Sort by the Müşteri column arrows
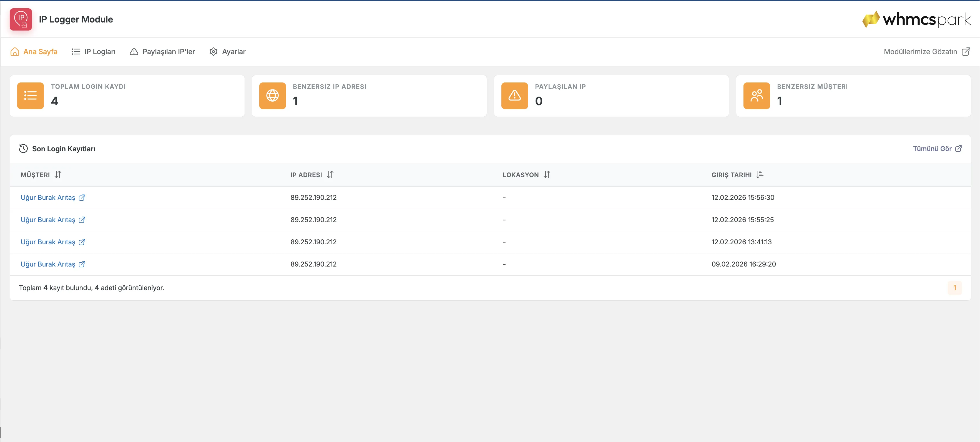 coord(58,175)
